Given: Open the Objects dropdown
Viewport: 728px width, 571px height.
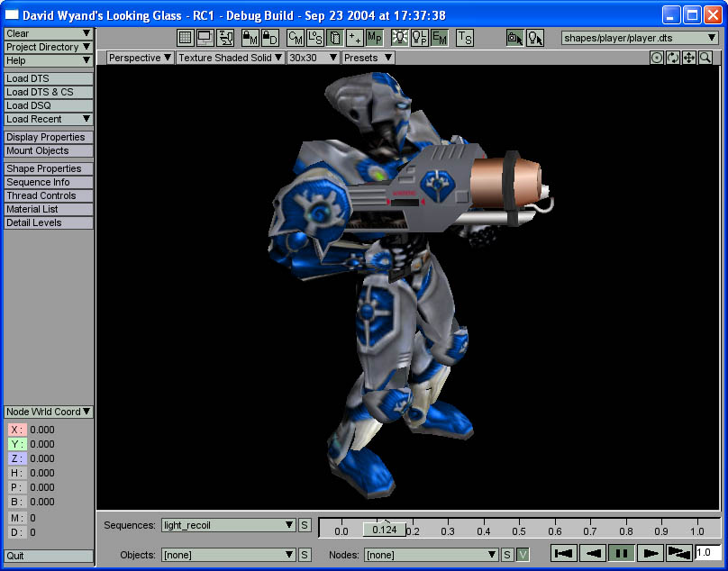Looking at the screenshot, I should click(229, 555).
